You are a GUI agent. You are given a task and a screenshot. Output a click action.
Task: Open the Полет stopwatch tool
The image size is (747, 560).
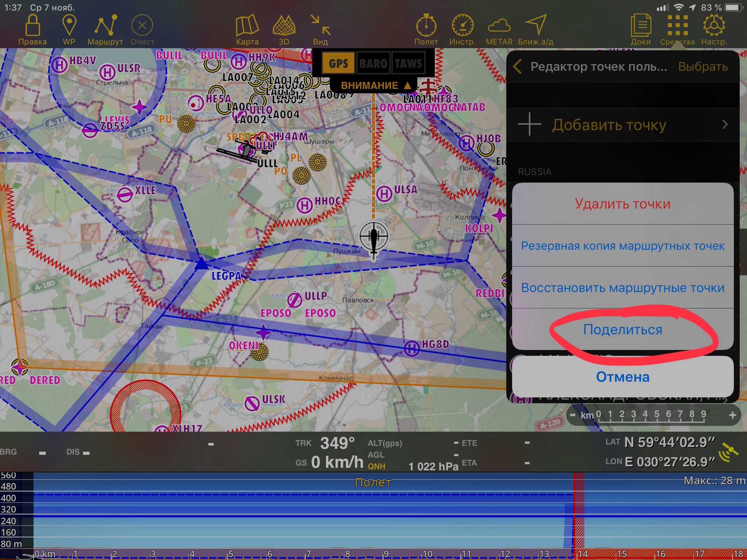(x=426, y=26)
